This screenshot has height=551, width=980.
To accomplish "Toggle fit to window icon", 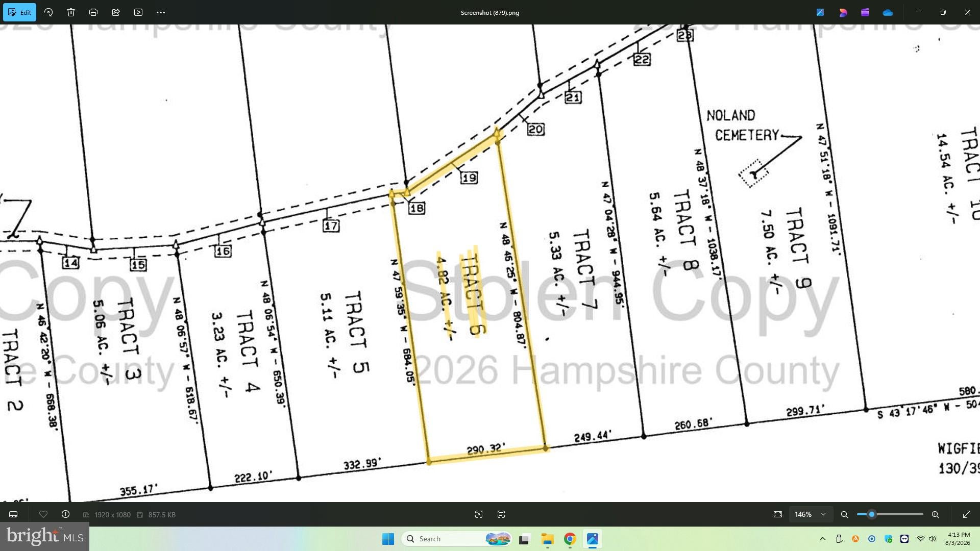I will (x=778, y=514).
